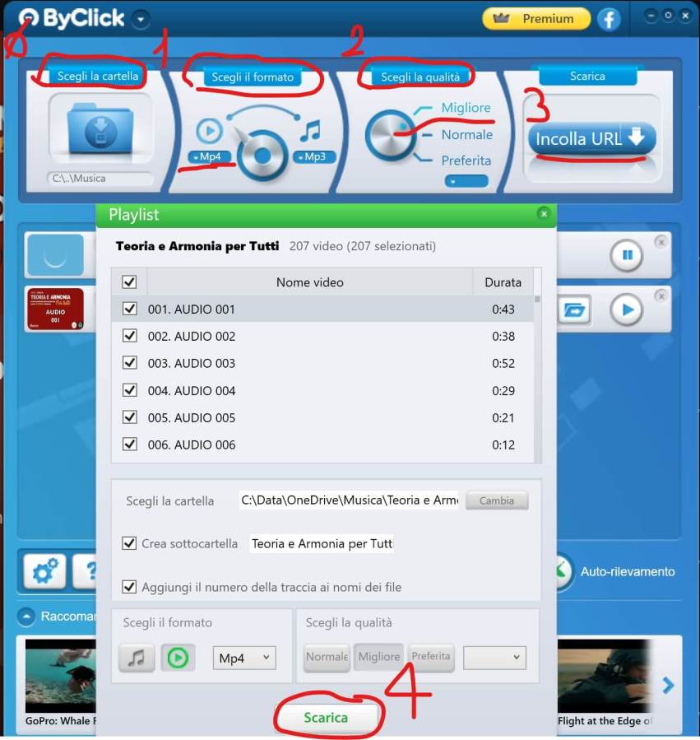Open the download folder icon
The height and width of the screenshot is (740, 700).
100,129
